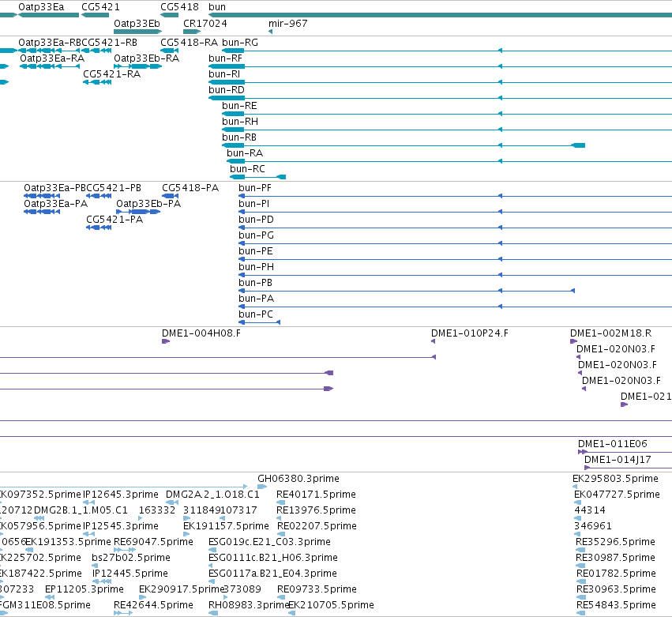This screenshot has height=617, width=672.
Task: Select EST label ESG0111c.B21_H06.3prime
Action: [x=273, y=559]
